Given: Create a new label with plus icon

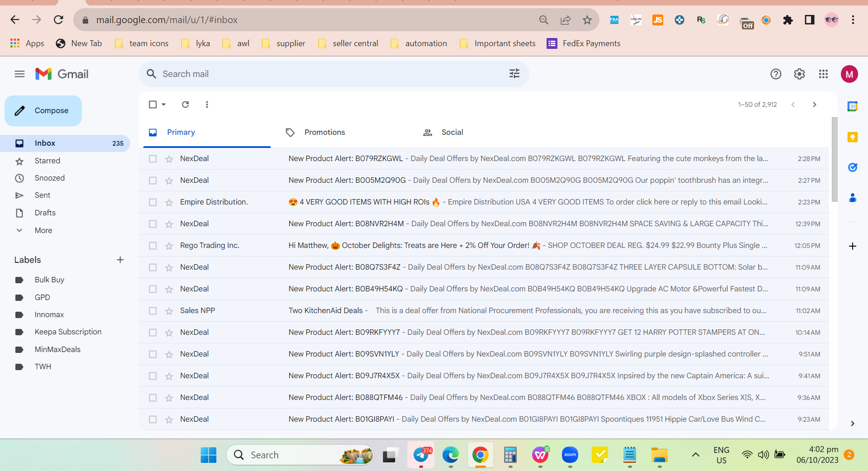Looking at the screenshot, I should (120, 260).
